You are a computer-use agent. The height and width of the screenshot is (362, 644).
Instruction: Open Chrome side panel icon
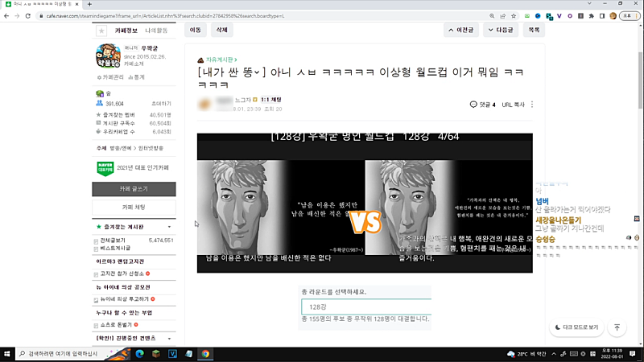click(602, 16)
